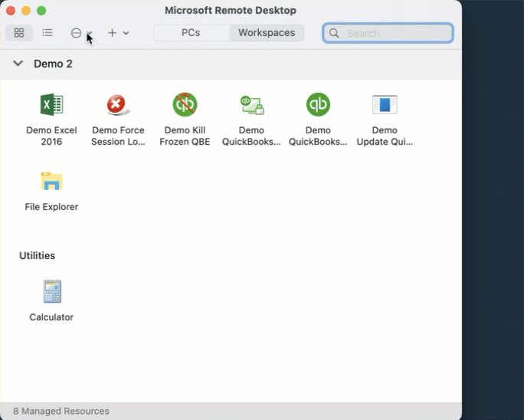524x420 pixels.
Task: Select the Calculator icon
Action: (52, 291)
